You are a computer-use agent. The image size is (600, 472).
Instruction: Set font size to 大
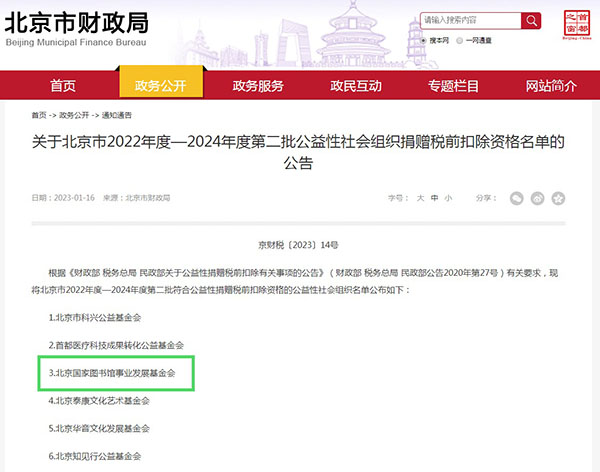421,198
